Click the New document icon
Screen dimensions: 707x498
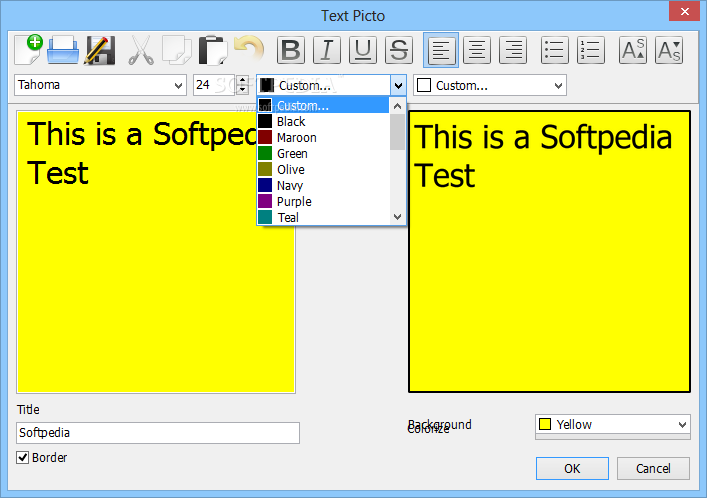pyautogui.click(x=28, y=50)
